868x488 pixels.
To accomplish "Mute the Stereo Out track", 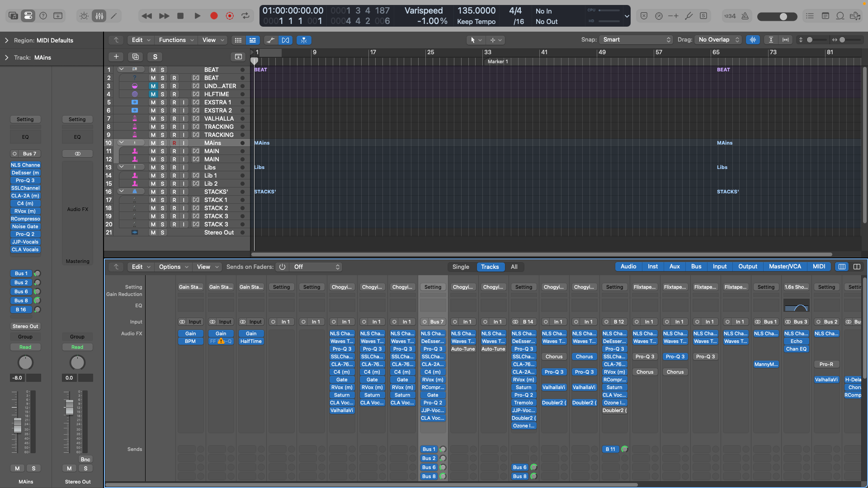I will point(153,233).
